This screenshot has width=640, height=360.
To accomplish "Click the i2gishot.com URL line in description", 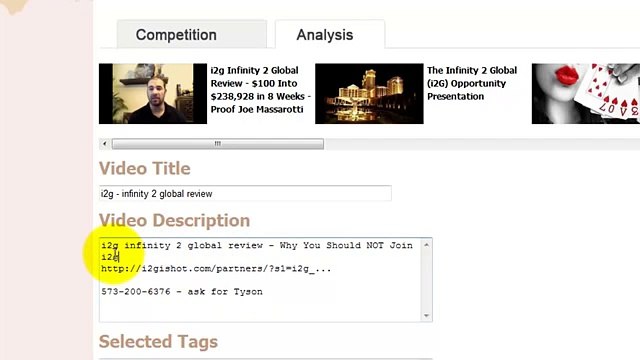I will tap(216, 269).
